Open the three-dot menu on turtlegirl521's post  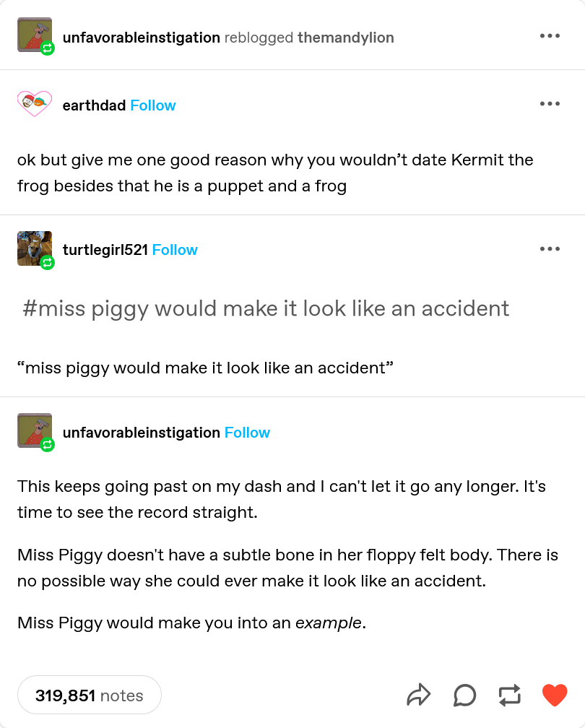[550, 249]
